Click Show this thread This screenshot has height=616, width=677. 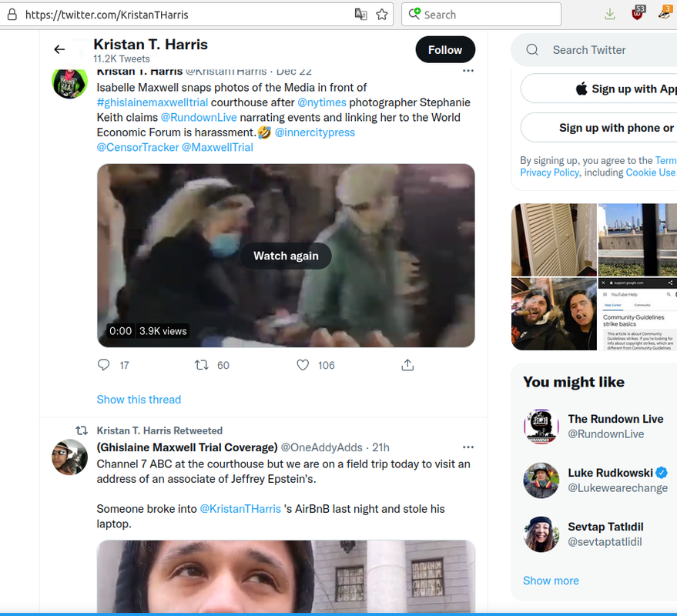pyautogui.click(x=139, y=400)
